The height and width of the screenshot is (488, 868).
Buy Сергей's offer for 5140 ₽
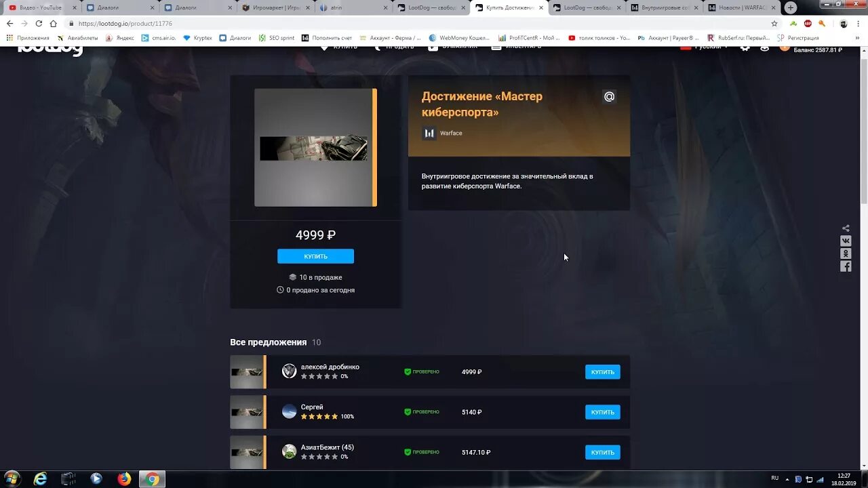point(602,411)
